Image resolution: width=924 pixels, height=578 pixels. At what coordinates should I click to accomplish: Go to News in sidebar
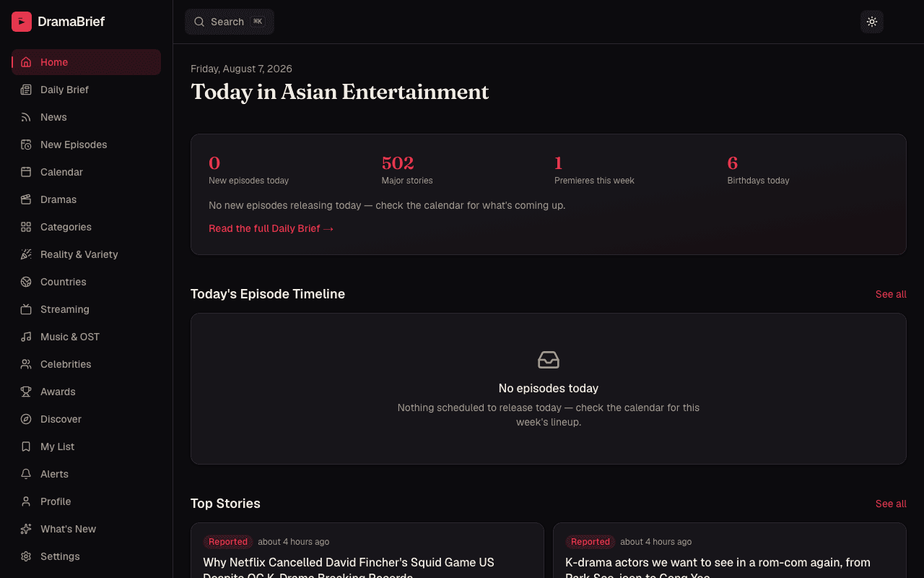pos(86,117)
